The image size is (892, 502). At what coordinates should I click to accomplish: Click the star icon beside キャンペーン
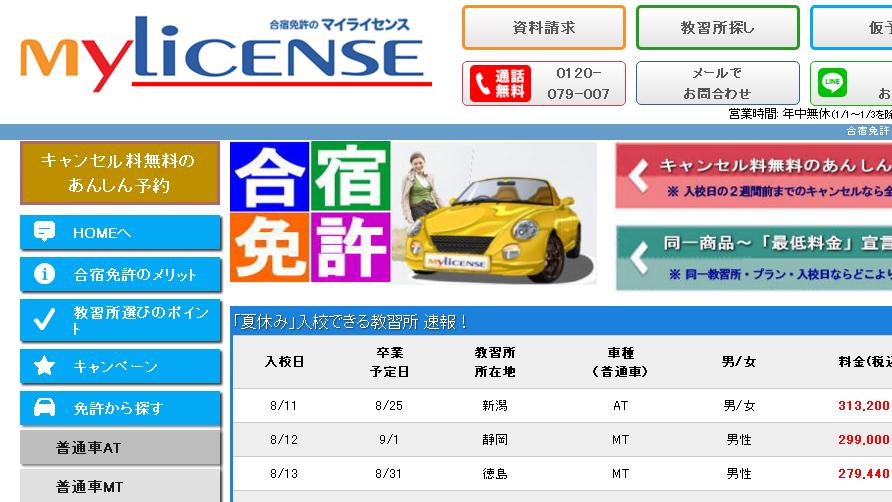tap(44, 365)
